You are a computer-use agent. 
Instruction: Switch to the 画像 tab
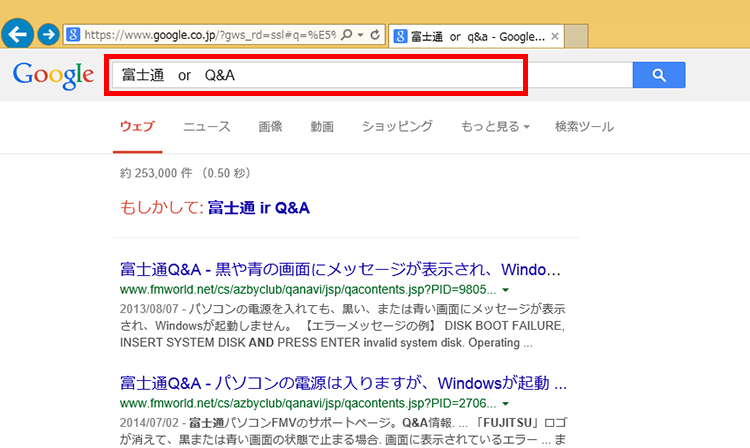(270, 127)
